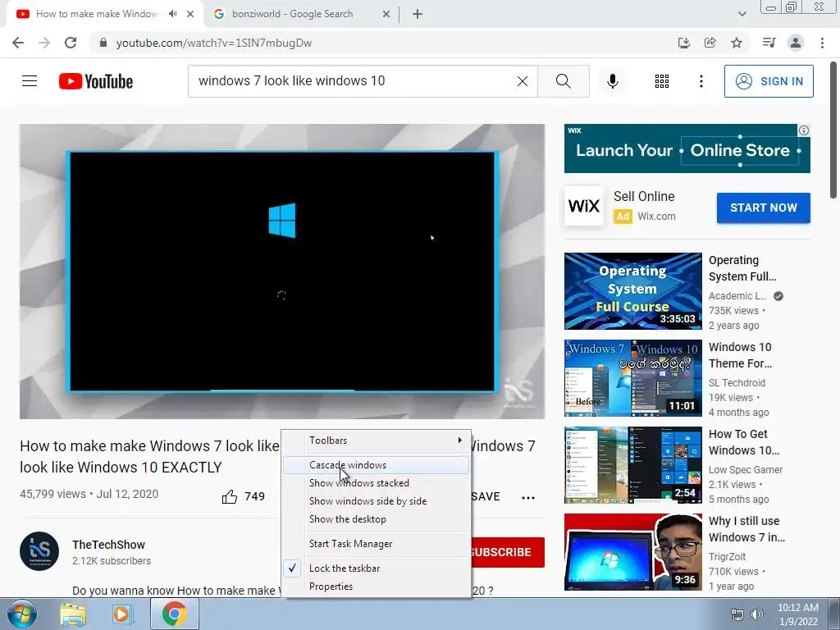Switch to bonziworld Google Search tab
840x630 pixels.
pos(292,14)
